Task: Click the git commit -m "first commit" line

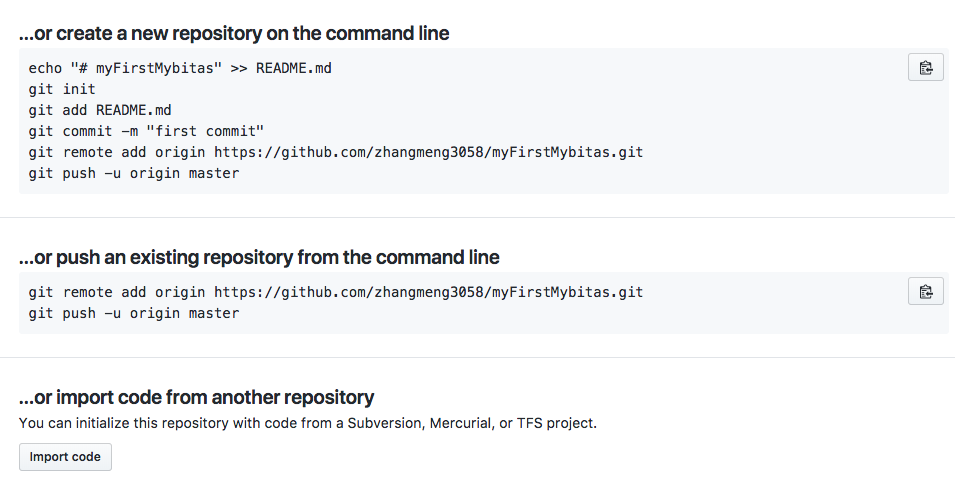Action: click(x=146, y=132)
